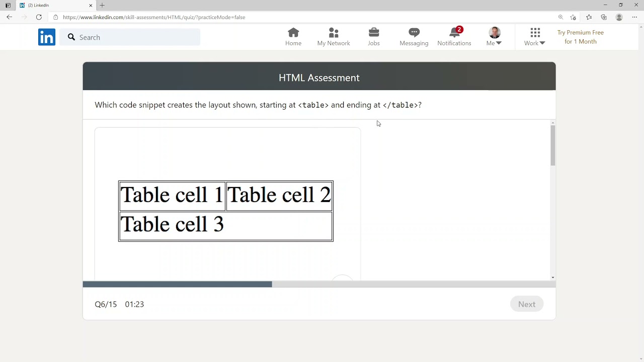Screen dimensions: 644x362
Task: Open My Network icon
Action: tap(334, 37)
